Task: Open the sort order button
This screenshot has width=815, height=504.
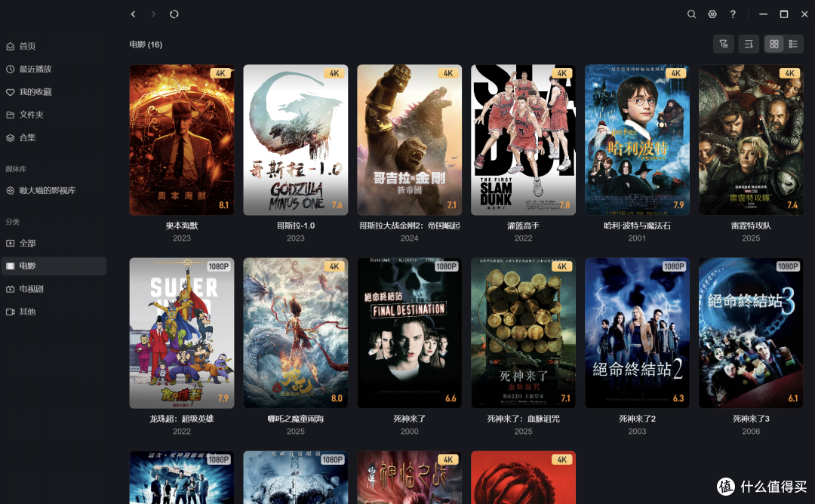Action: [749, 45]
